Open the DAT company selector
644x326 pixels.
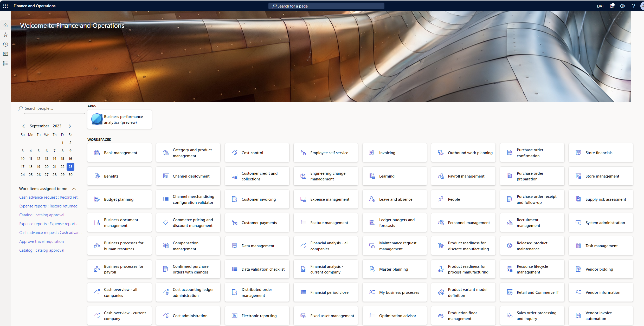[600, 6]
